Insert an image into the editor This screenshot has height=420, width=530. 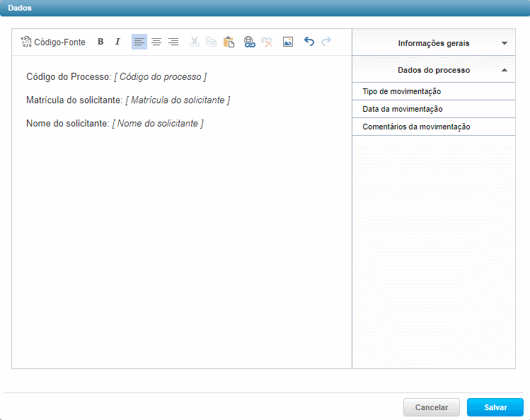tap(288, 42)
